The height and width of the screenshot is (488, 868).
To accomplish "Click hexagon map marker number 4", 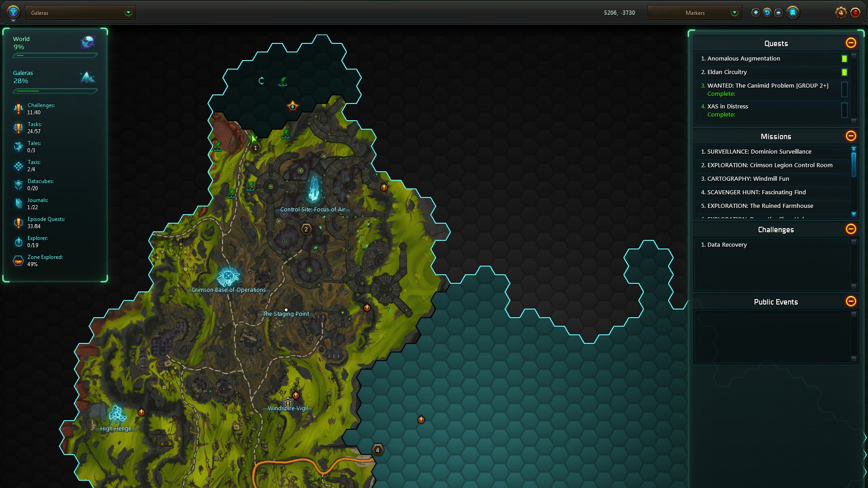I will pos(377,450).
